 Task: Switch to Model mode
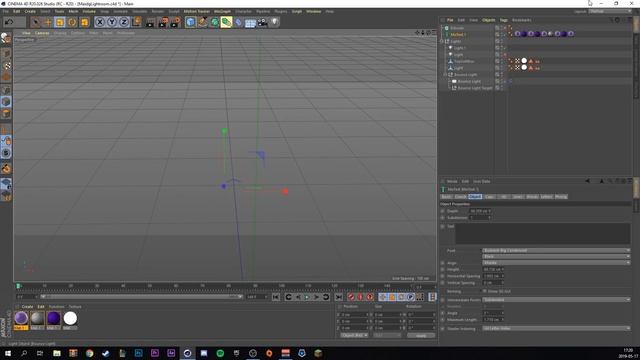pyautogui.click(x=6, y=54)
